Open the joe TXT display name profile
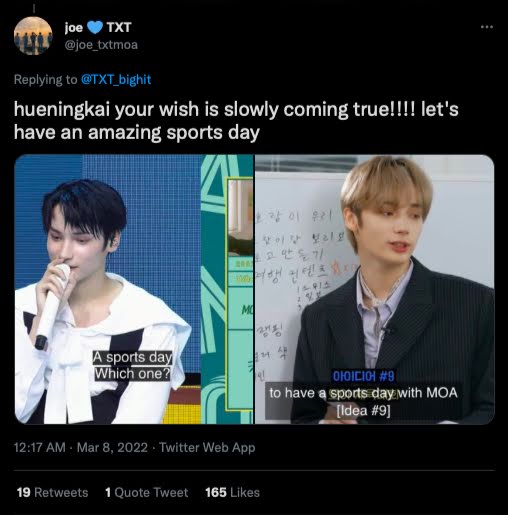This screenshot has height=515, width=508. tap(98, 27)
